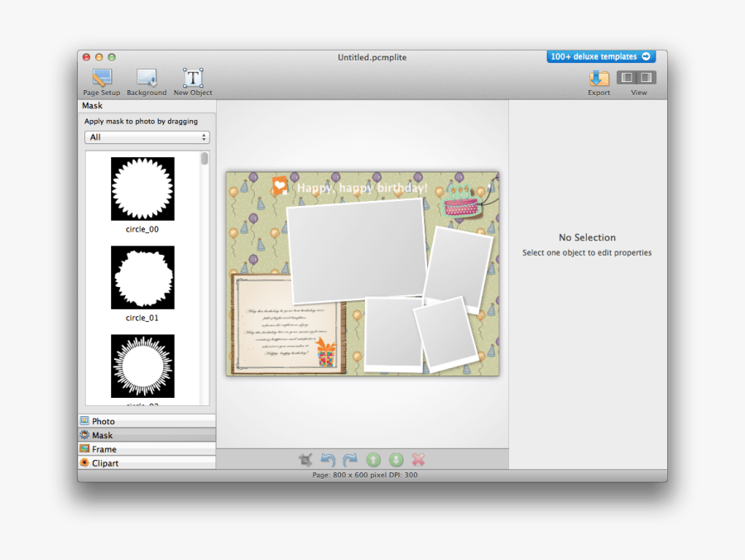Switch to the Clipart panel

tap(147, 463)
